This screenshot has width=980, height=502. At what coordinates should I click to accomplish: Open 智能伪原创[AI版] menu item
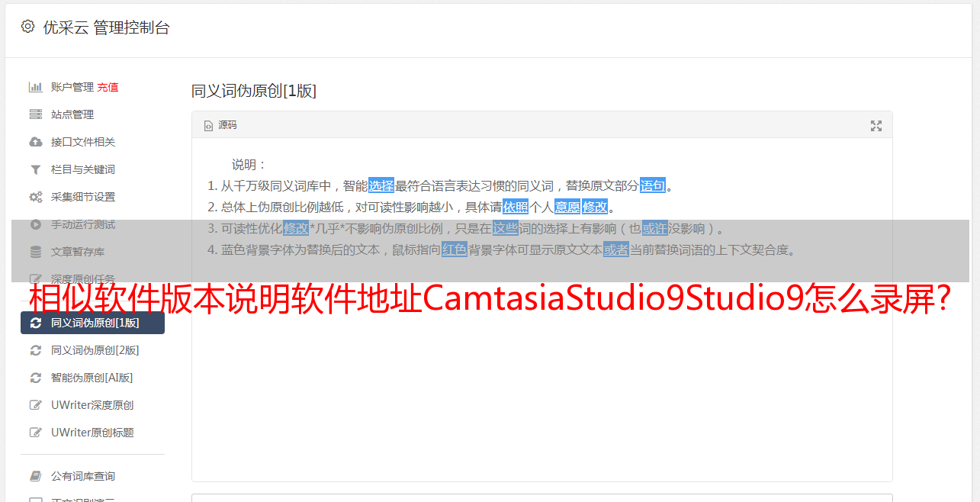pos(92,378)
